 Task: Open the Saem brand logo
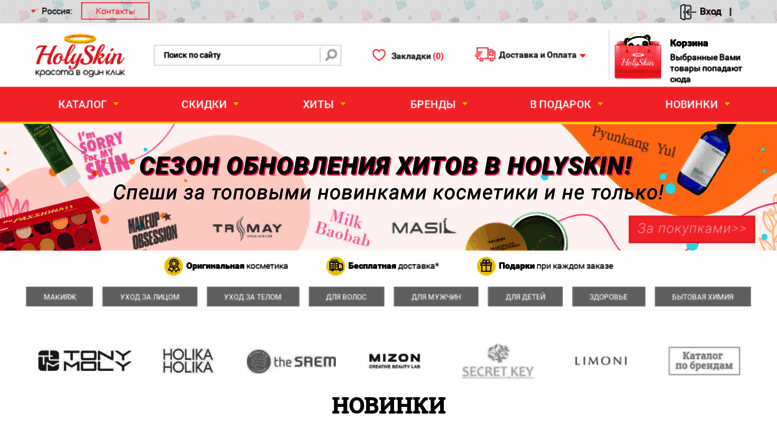291,361
